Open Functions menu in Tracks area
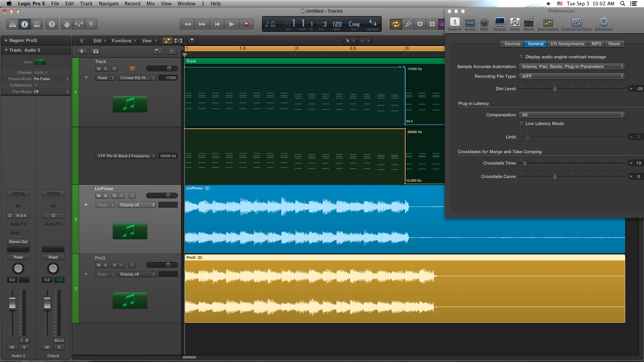The image size is (644, 362). (124, 41)
